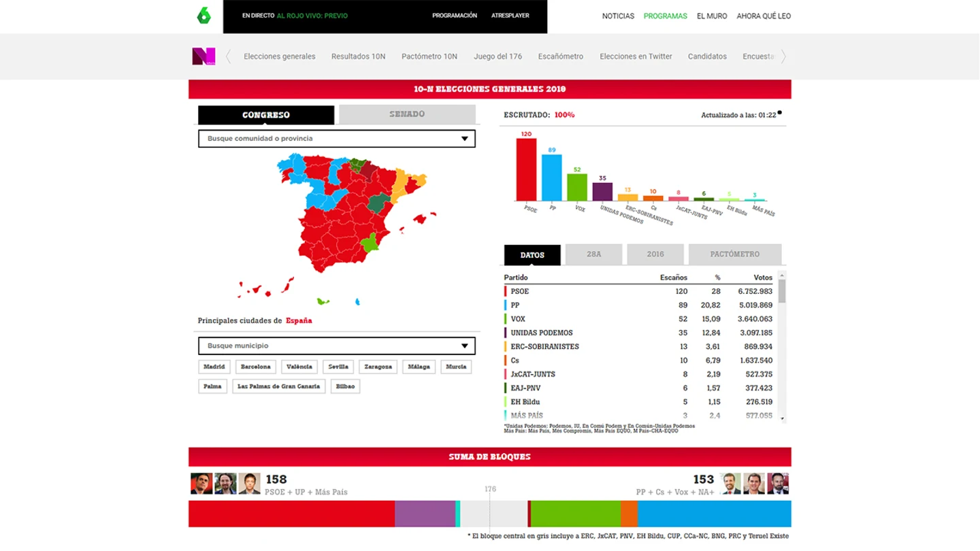Open El Muro in top menu
Viewport: 980px width, 551px height.
coord(712,16)
